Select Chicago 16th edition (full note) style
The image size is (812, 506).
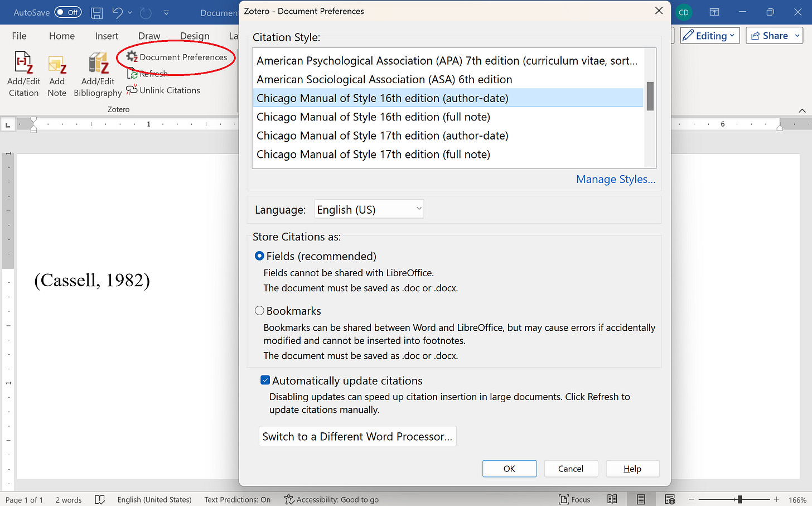pos(448,117)
